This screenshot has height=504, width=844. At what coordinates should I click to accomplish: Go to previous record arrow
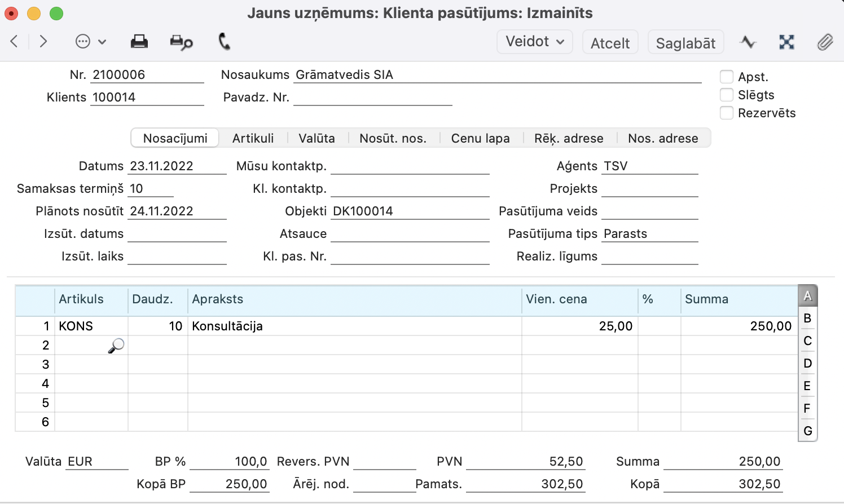pos(15,41)
